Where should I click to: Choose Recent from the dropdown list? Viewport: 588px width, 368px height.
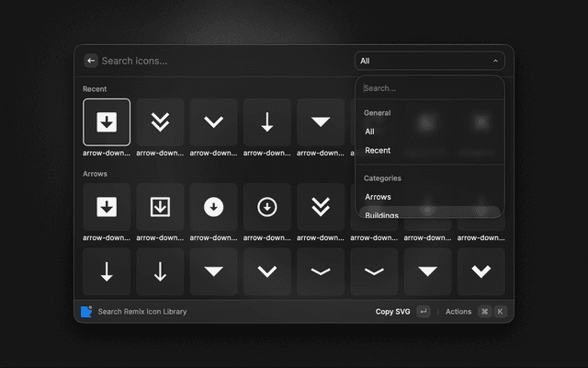[378, 150]
